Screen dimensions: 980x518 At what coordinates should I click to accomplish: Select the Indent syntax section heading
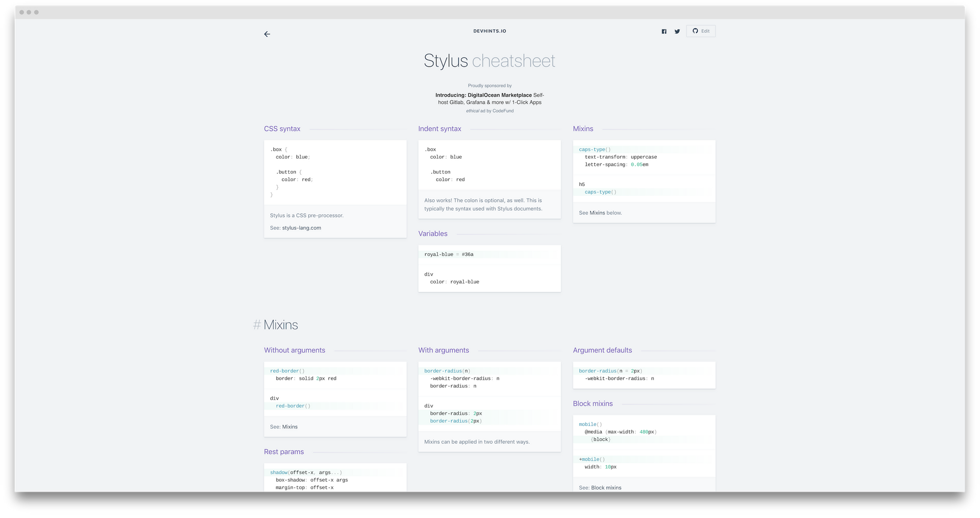(x=440, y=129)
